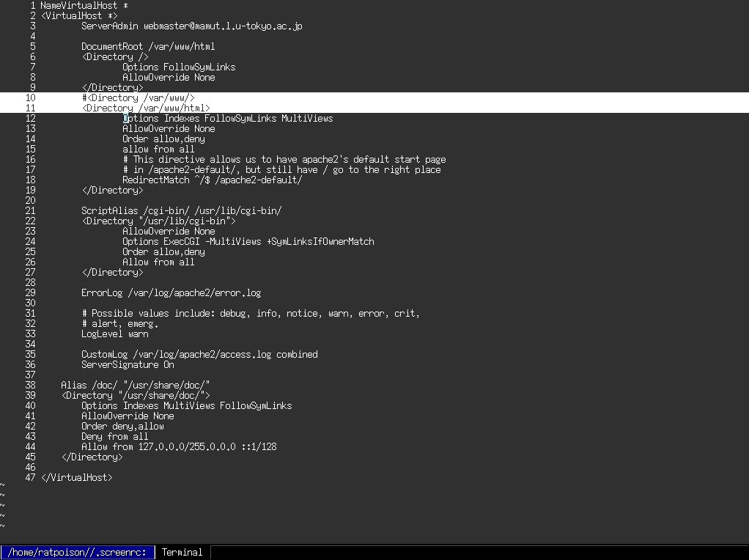The height and width of the screenshot is (560, 749).
Task: Place cursor on DocumentRoot /var/www/html line
Action: (x=147, y=46)
